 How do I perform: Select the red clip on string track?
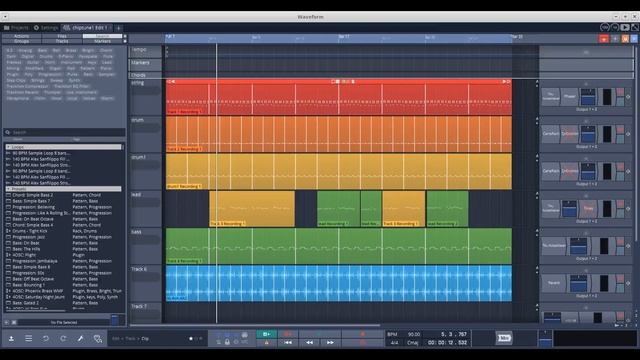point(339,97)
